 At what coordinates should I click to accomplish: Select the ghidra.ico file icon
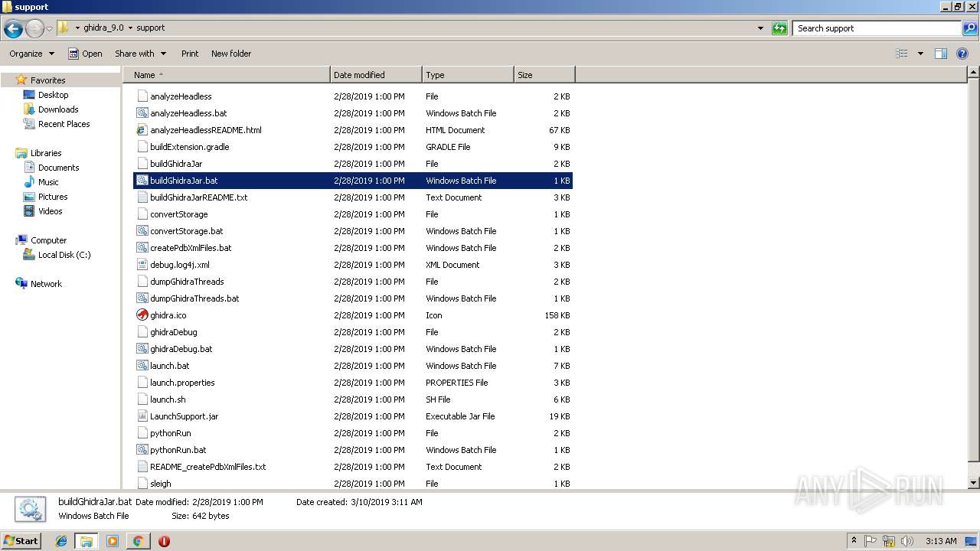tap(142, 315)
